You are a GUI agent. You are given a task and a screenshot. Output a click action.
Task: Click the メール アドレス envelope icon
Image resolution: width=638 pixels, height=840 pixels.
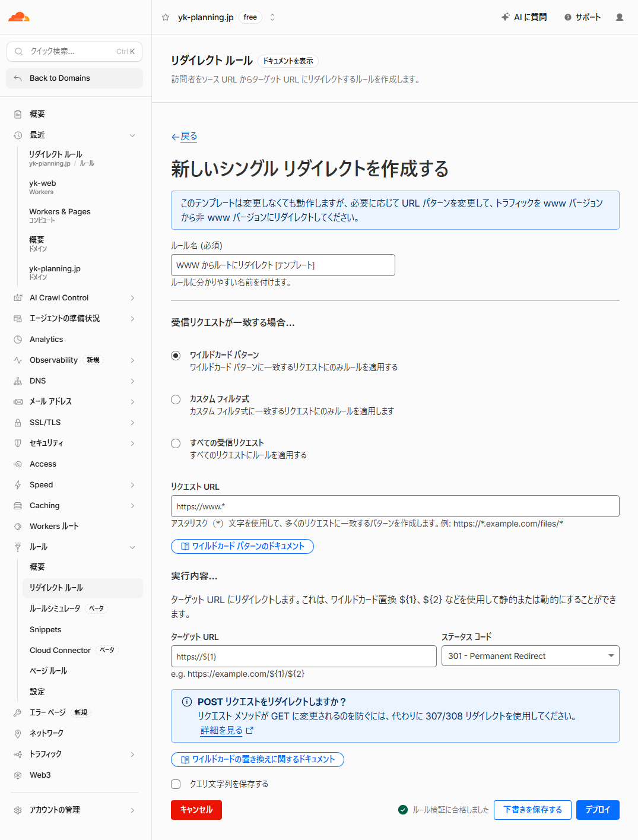point(18,402)
